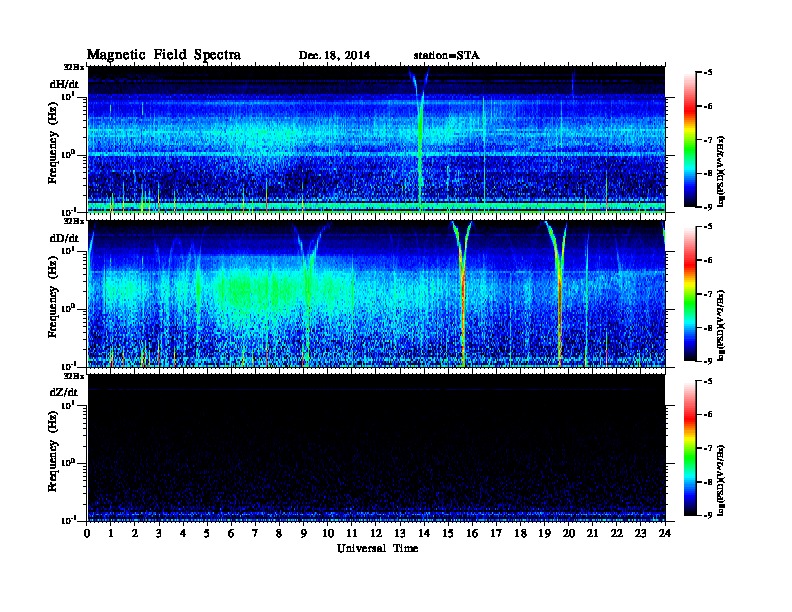Image resolution: width=792 pixels, height=612 pixels.
Task: Click hour tick label "16" on time axis
Action: point(472,533)
